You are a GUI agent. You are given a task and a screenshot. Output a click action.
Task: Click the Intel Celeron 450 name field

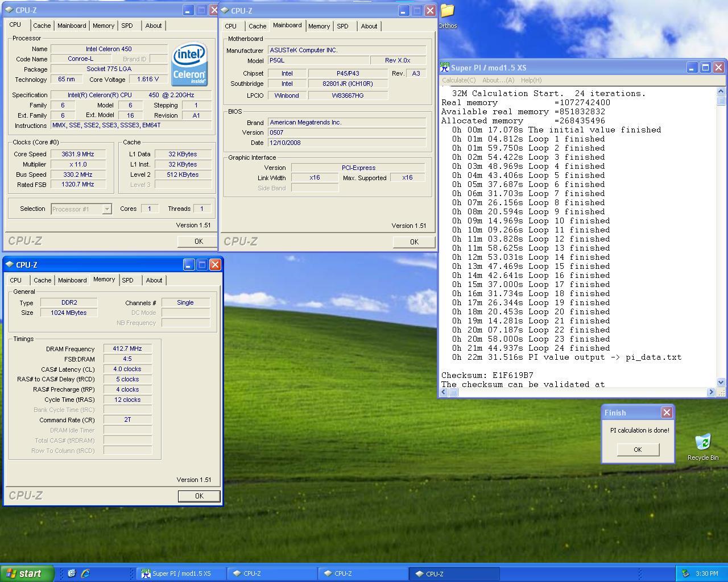(109, 49)
